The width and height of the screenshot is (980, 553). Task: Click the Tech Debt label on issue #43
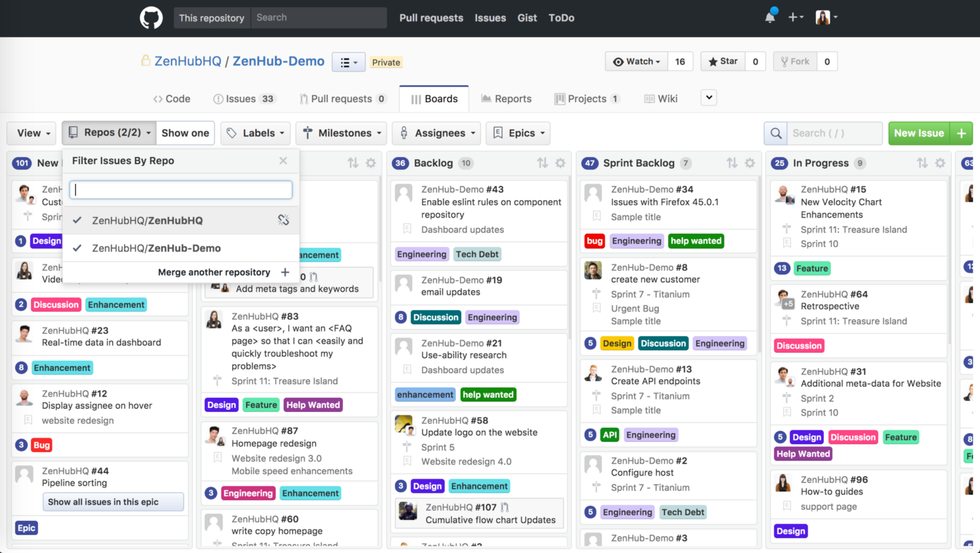pyautogui.click(x=477, y=254)
